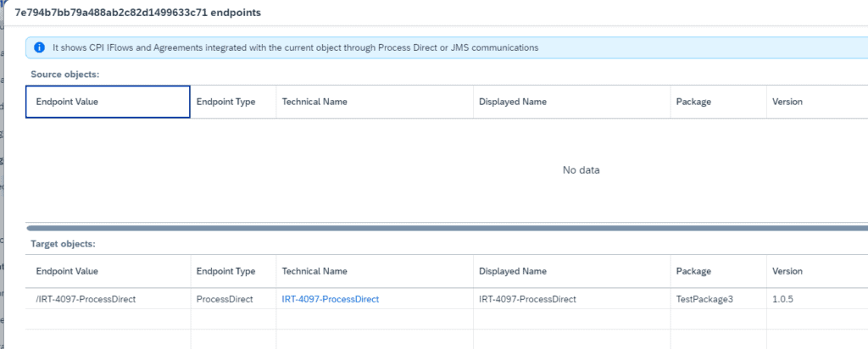Select Technical Name header in Target objects
Image resolution: width=868 pixels, height=349 pixels.
pyautogui.click(x=374, y=272)
